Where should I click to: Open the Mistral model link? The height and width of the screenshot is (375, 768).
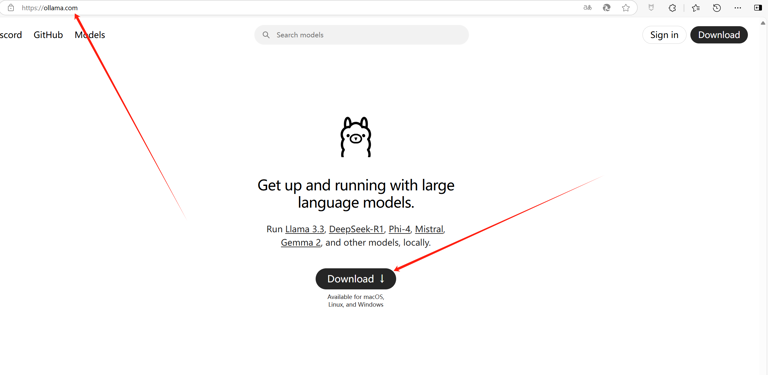(x=429, y=229)
